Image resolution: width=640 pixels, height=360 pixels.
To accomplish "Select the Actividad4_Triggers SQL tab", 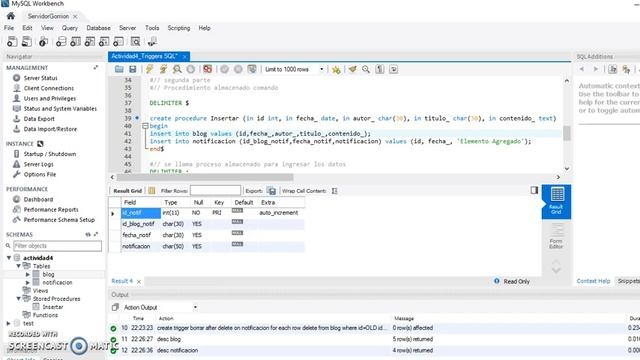I will 144,56.
